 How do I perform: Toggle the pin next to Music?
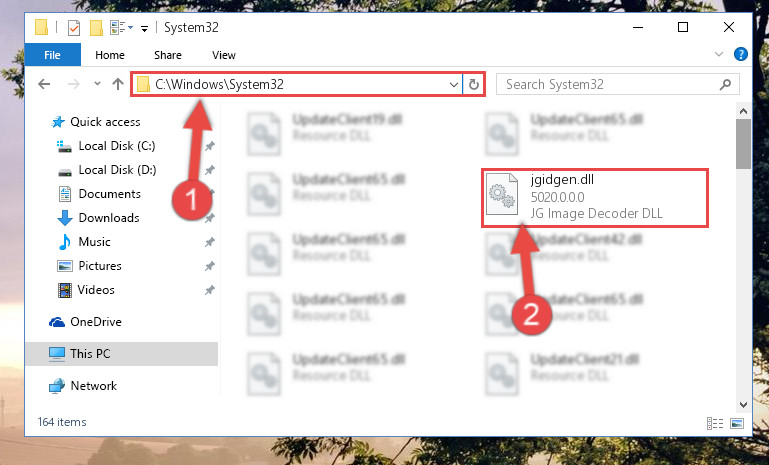(x=210, y=242)
